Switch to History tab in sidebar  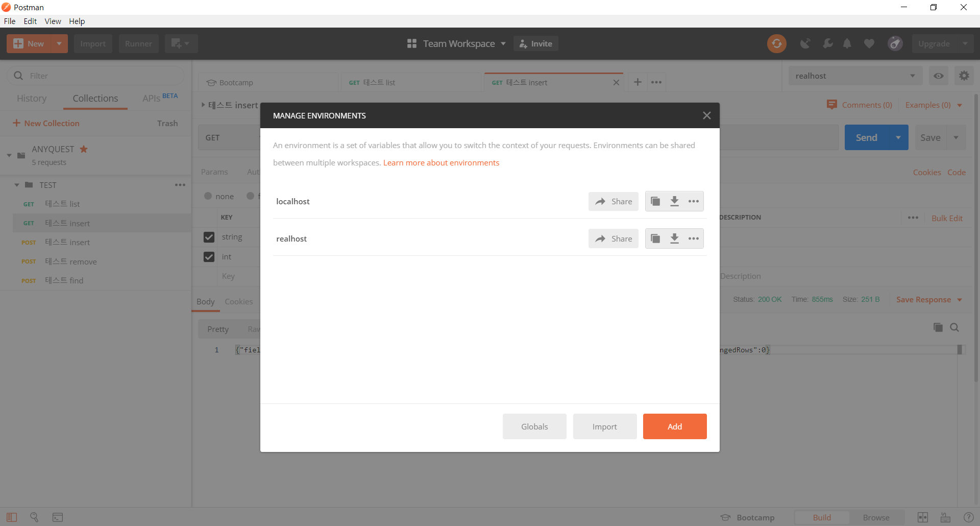coord(32,98)
